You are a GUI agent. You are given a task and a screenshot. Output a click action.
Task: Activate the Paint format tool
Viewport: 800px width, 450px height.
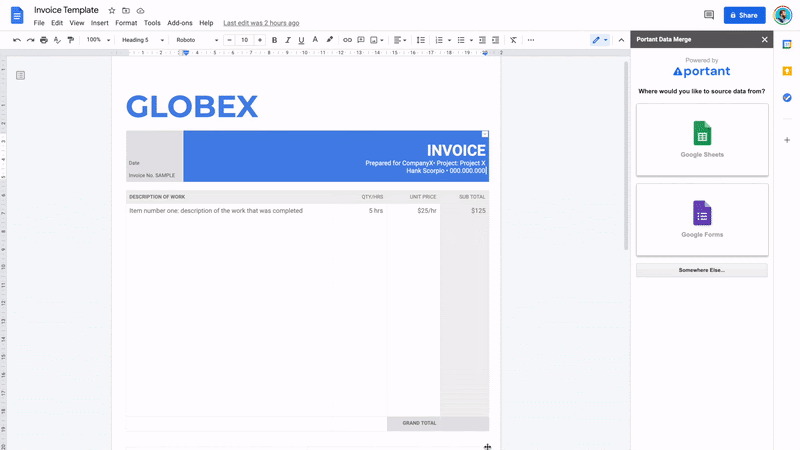coord(70,40)
